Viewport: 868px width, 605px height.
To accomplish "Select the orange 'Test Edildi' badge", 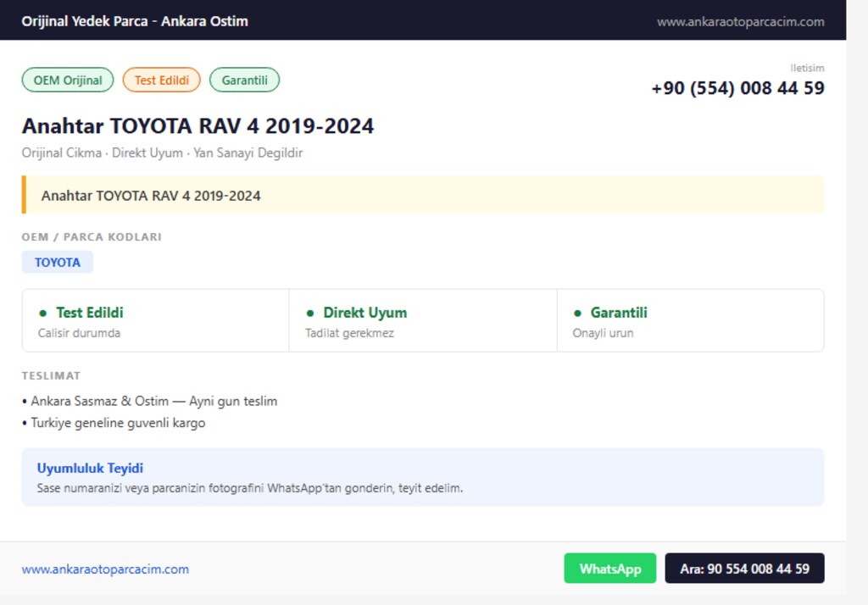I will tap(162, 80).
